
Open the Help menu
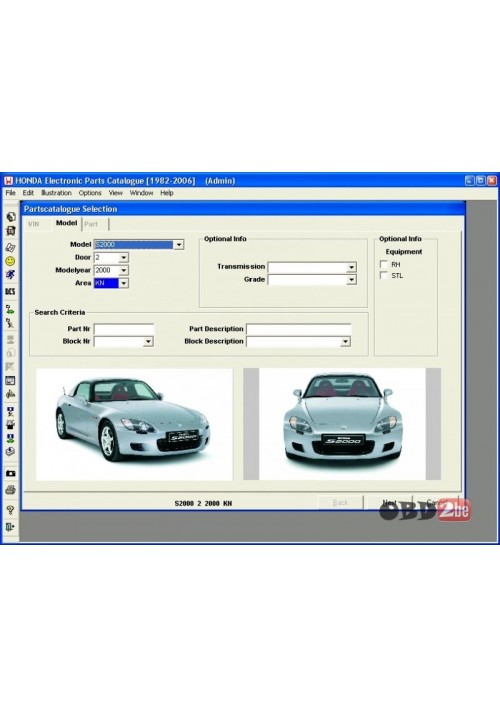[167, 193]
